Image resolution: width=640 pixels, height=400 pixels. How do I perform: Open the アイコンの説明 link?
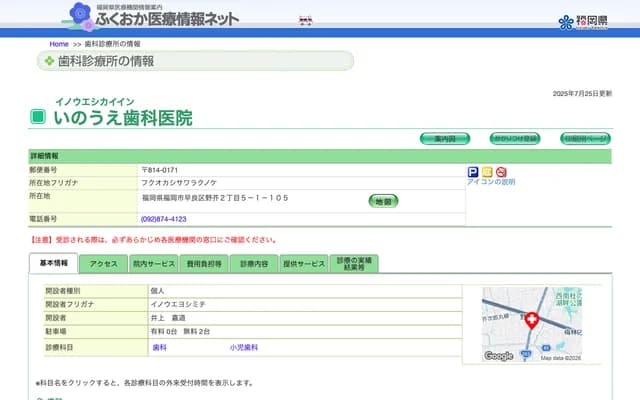click(x=491, y=183)
